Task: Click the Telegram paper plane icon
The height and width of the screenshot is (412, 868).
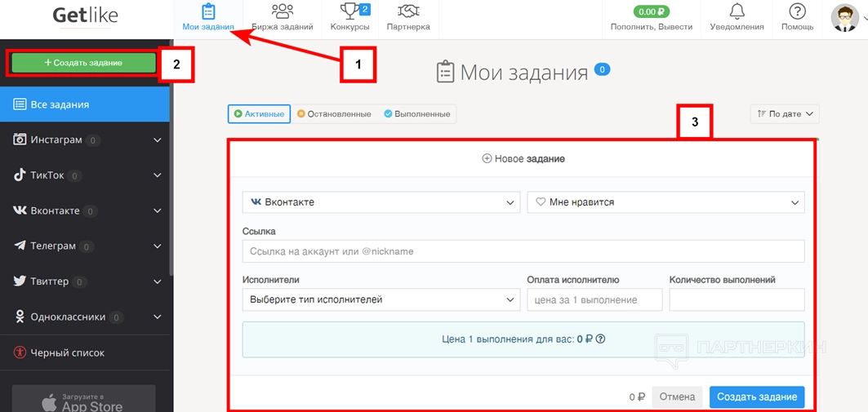Action: click(20, 246)
